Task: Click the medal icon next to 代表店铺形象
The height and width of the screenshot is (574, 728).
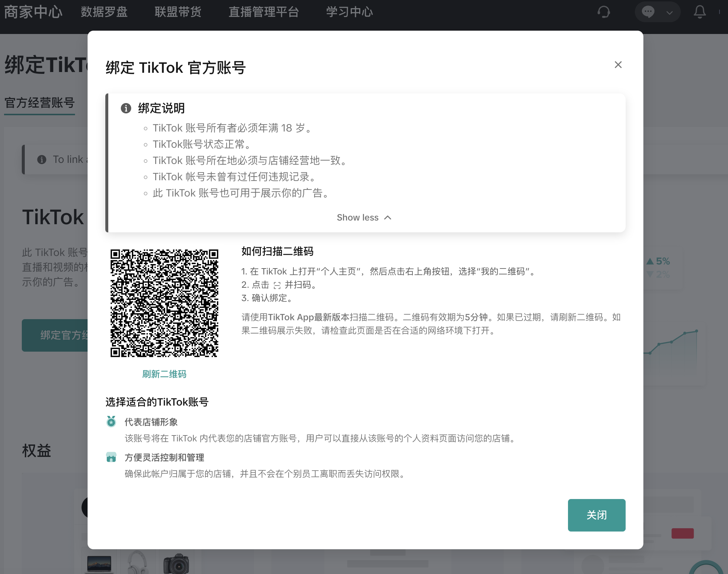Action: tap(111, 421)
